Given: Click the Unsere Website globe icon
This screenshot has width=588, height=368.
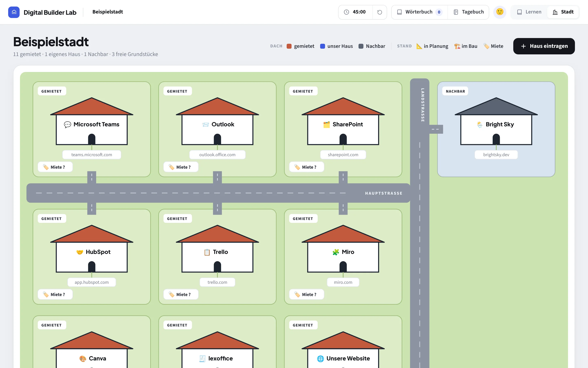Looking at the screenshot, I should [320, 359].
